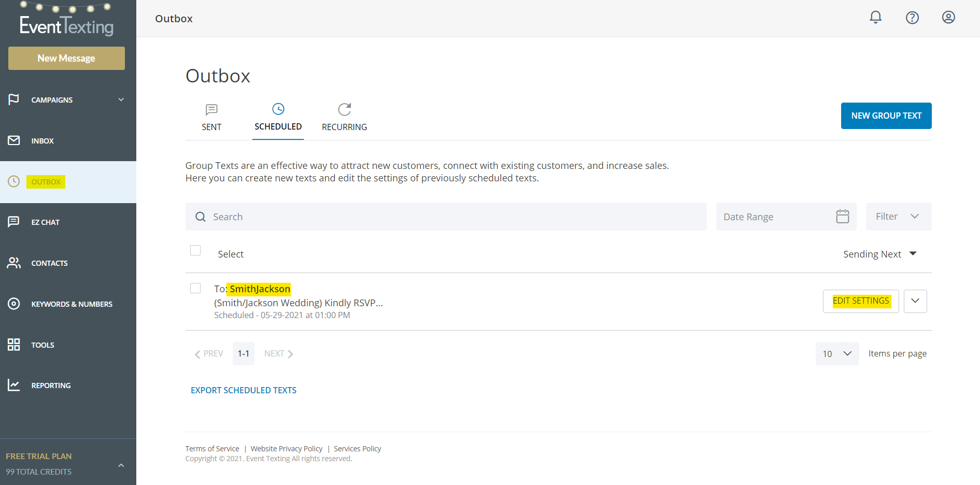
Task: Click the search magnifier icon
Action: pos(201,217)
